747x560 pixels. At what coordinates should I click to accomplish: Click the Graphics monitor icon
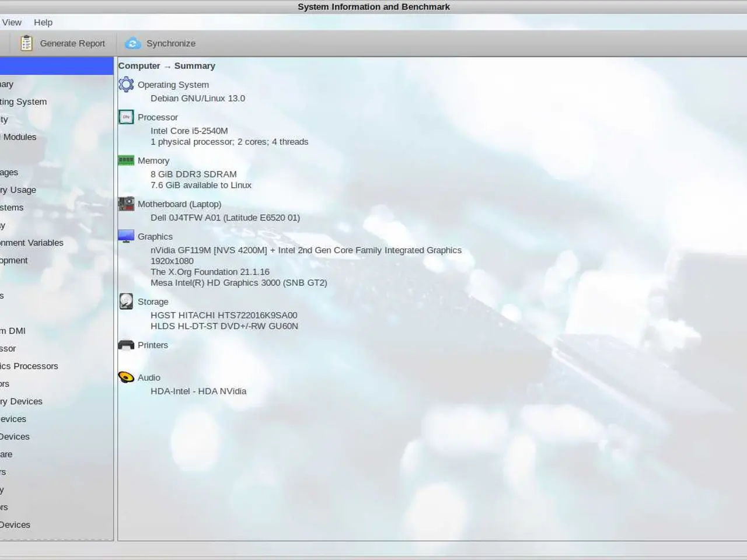(126, 236)
